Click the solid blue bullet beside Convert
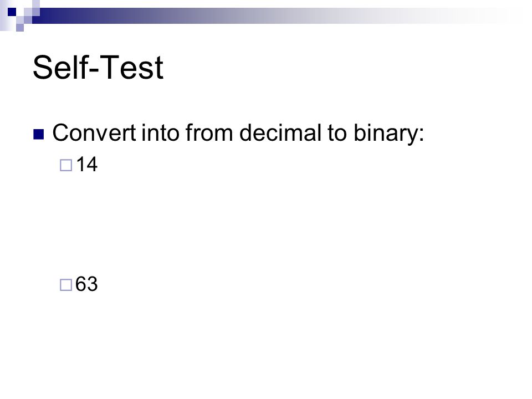The width and height of the screenshot is (532, 399). 39,134
